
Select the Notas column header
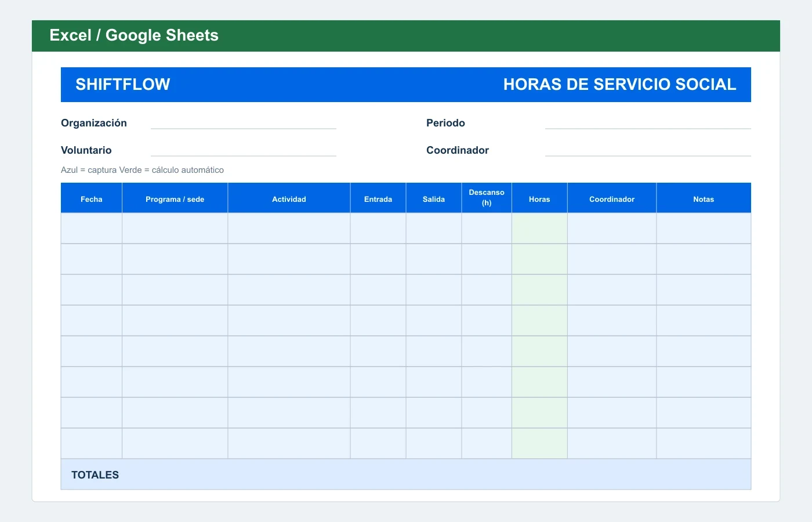[704, 198]
